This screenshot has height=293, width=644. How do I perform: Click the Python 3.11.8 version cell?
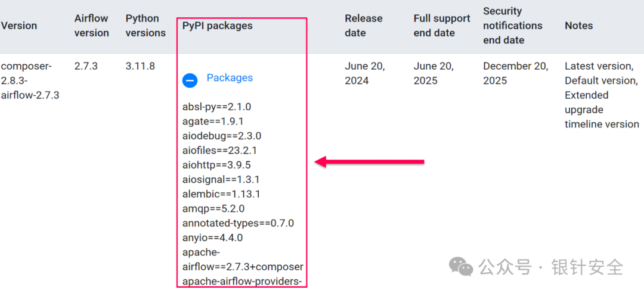140,66
